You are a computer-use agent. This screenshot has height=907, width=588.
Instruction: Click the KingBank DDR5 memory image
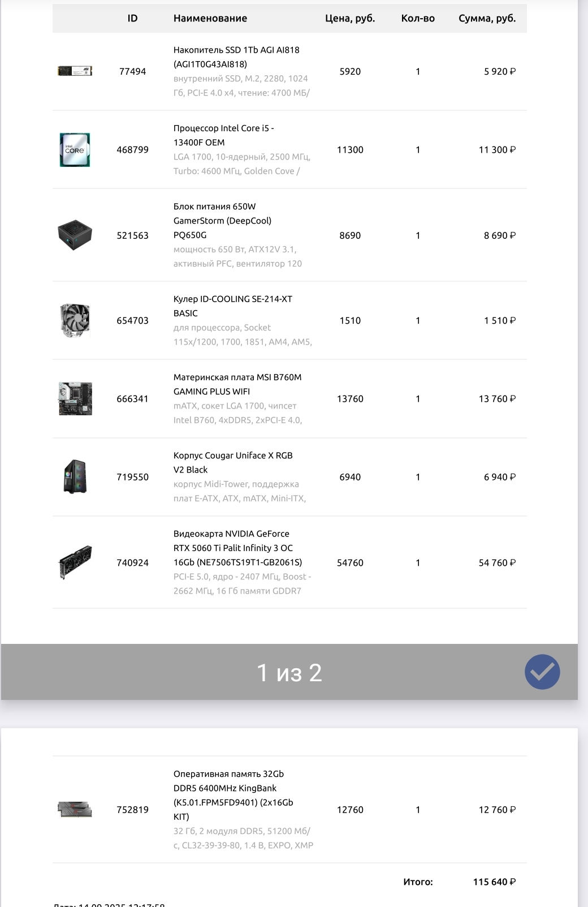(x=75, y=809)
